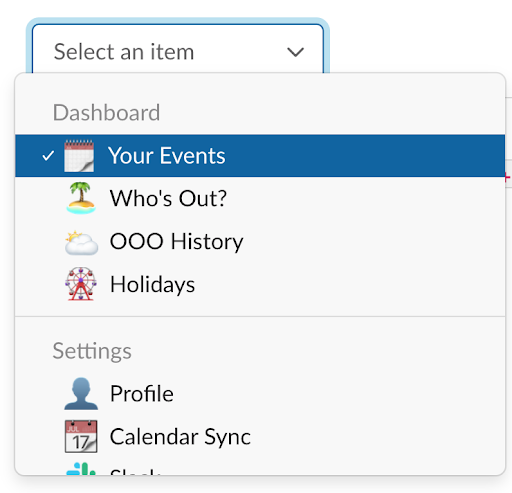
Task: Click the palm tree island icon
Action: [81, 198]
